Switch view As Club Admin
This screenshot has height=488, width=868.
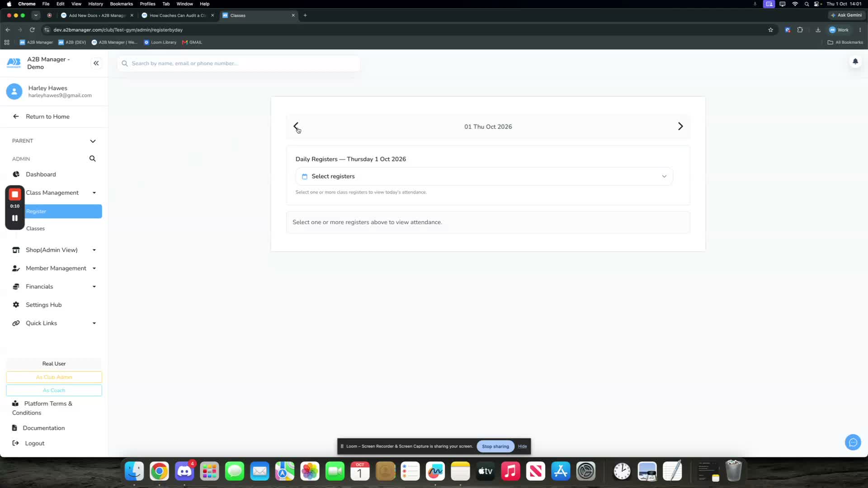(54, 377)
